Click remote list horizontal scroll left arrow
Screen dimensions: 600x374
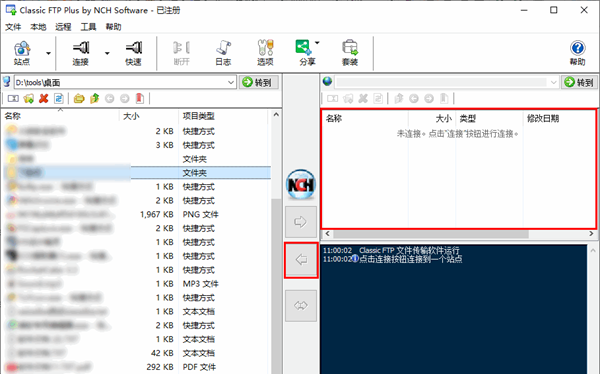(327, 234)
